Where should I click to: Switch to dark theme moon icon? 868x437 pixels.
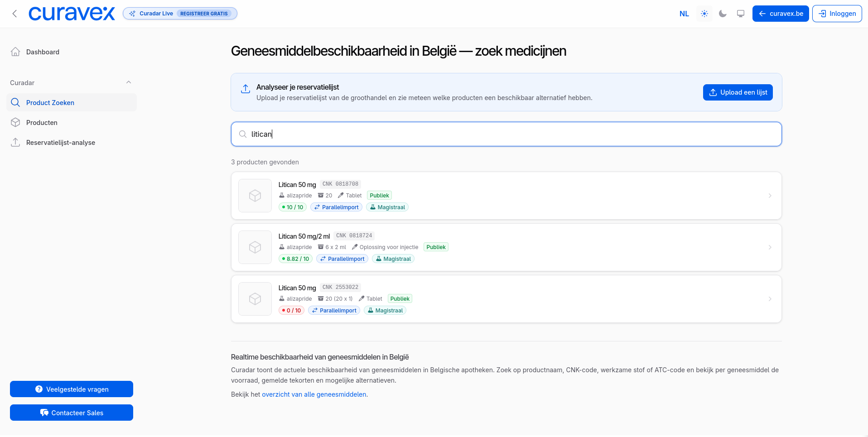[x=723, y=14]
